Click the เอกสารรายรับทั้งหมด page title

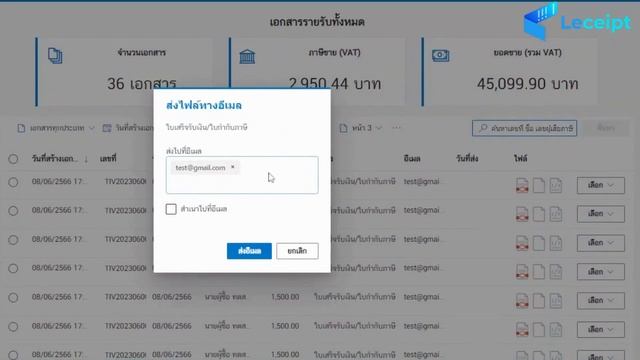click(317, 22)
